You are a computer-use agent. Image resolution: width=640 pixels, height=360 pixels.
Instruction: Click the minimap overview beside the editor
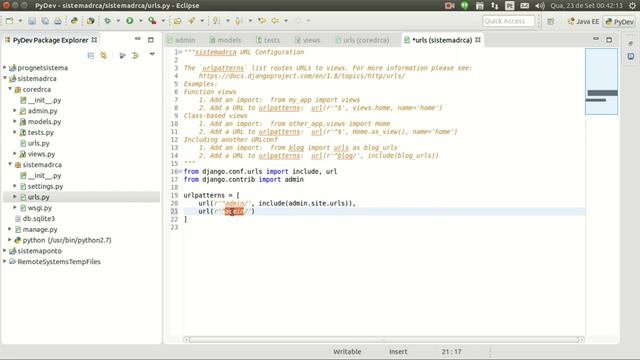tap(601, 81)
